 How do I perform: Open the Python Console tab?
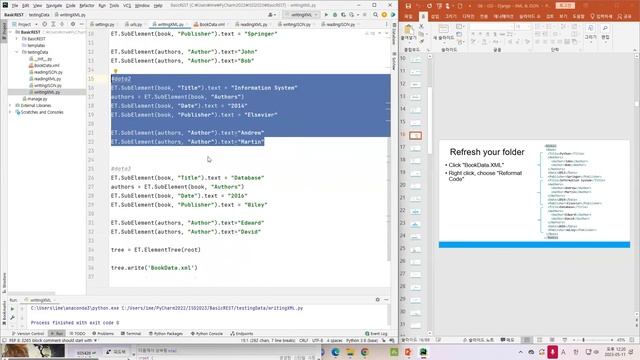[207, 334]
